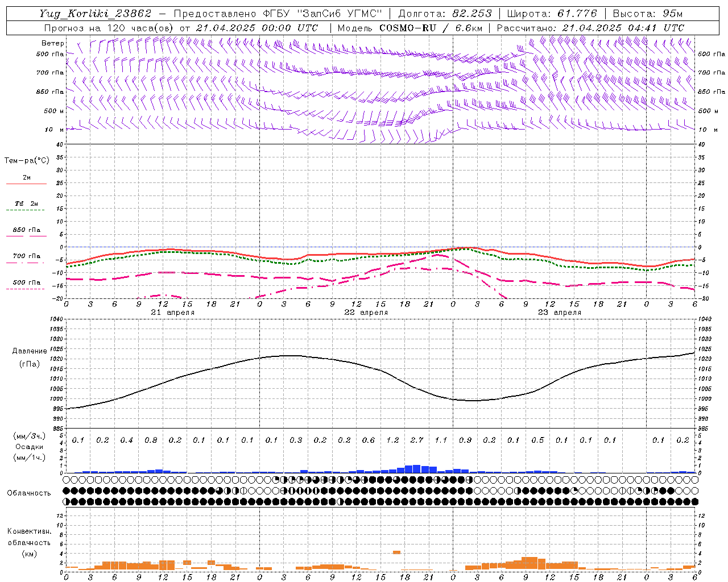Click the Давление panel label

click(x=30, y=351)
